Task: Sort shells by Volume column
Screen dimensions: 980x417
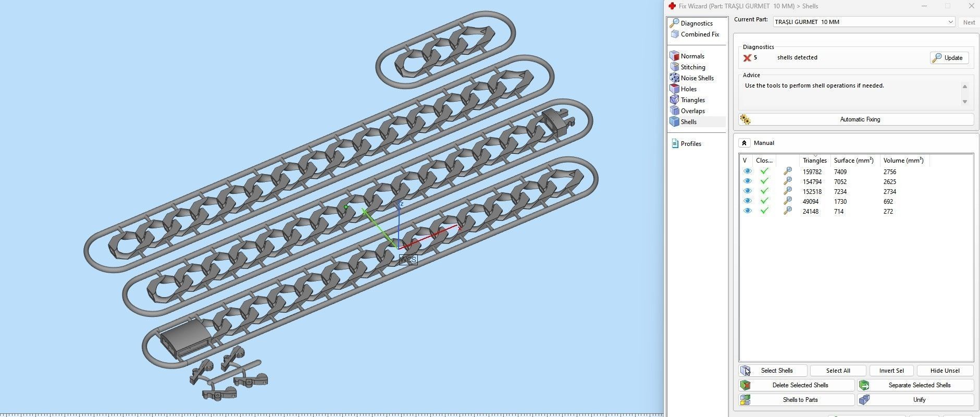Action: [x=904, y=161]
